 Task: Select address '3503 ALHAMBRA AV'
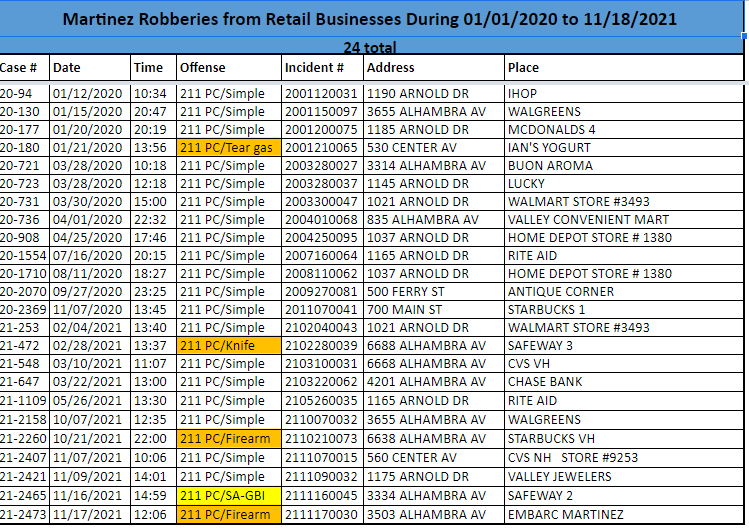coord(434,515)
